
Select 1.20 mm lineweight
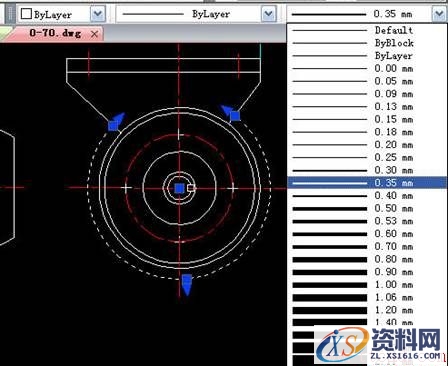pyautogui.click(x=367, y=310)
